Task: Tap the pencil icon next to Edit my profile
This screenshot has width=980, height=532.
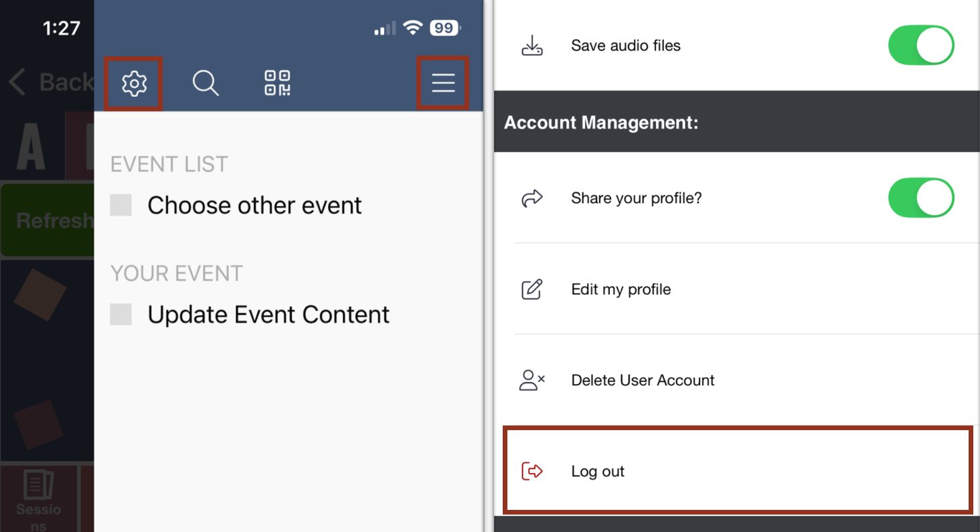Action: pyautogui.click(x=532, y=289)
